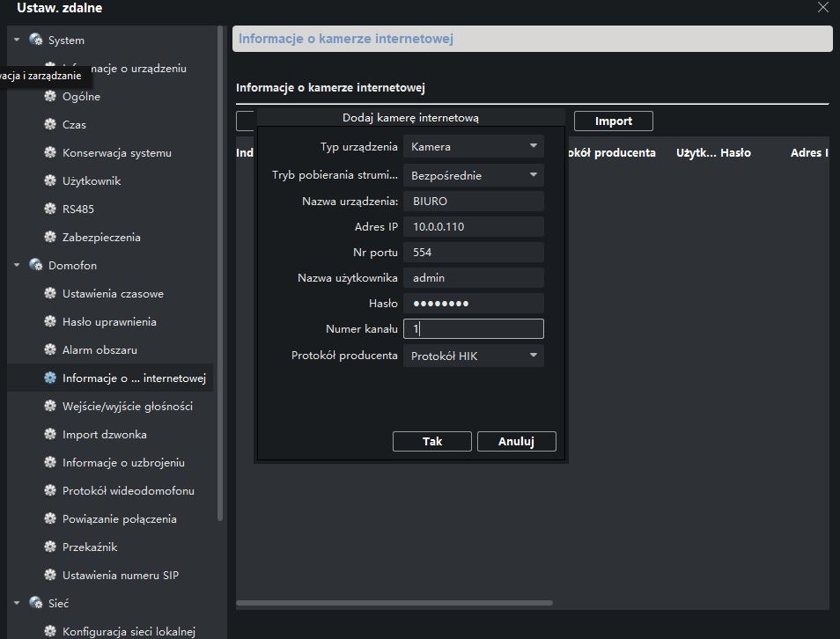
Task: Click gear icon beside Alarm obszaru
Action: 50,350
